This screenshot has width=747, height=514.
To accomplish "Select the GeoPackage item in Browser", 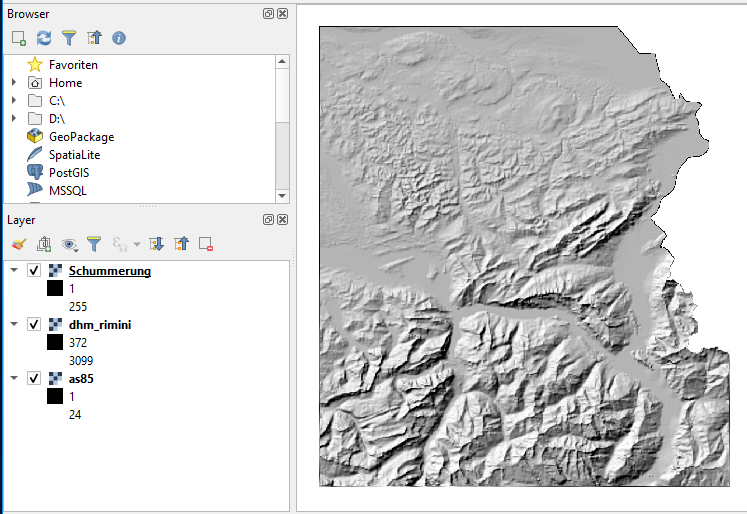I will click(81, 137).
